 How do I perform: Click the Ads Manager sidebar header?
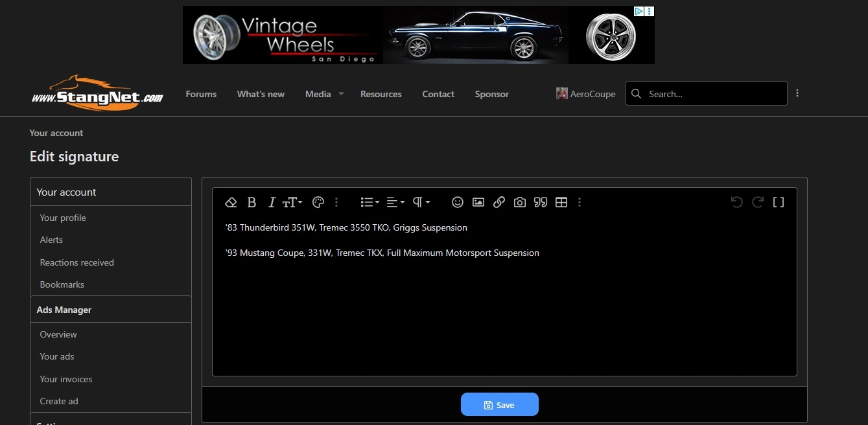click(64, 310)
